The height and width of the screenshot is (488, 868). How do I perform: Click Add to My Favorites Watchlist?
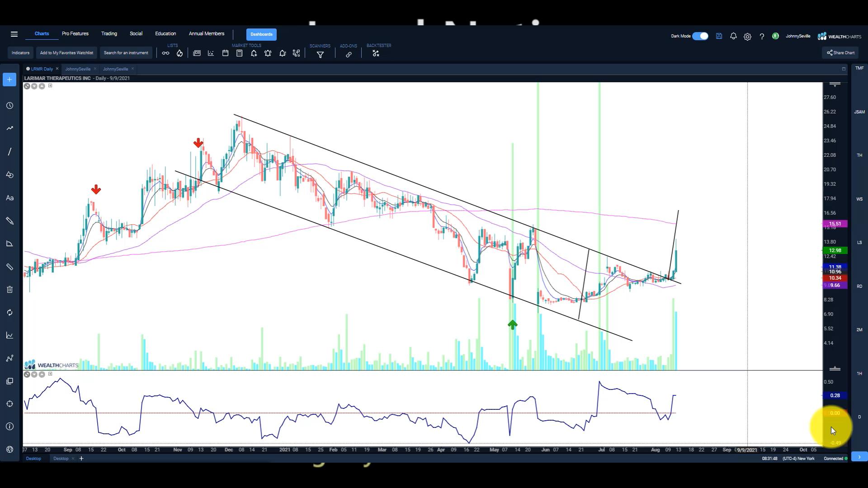tap(66, 53)
